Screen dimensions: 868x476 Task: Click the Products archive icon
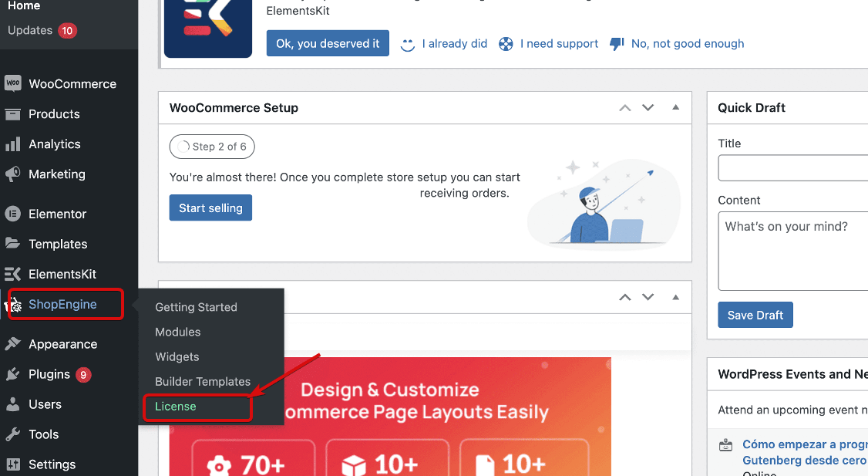[13, 114]
